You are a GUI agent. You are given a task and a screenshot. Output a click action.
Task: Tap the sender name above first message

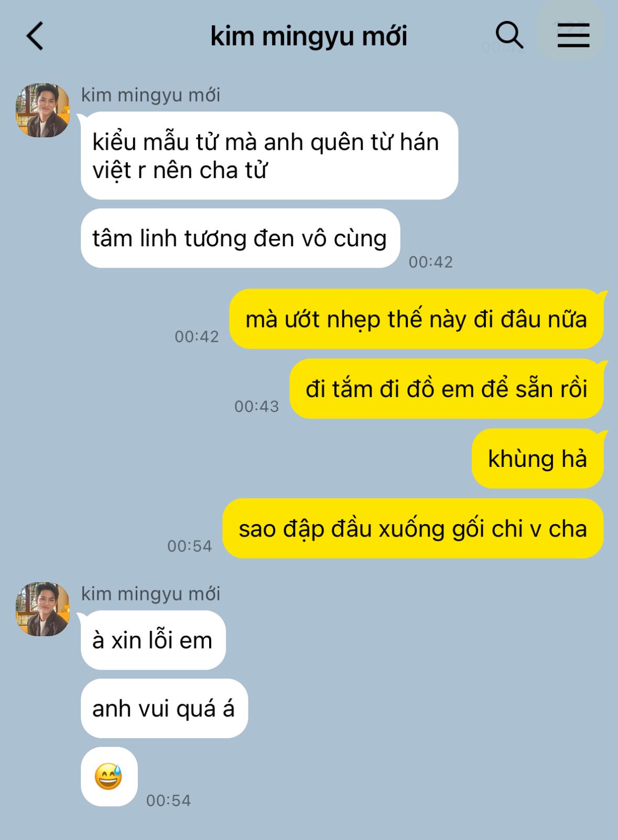coord(151,95)
